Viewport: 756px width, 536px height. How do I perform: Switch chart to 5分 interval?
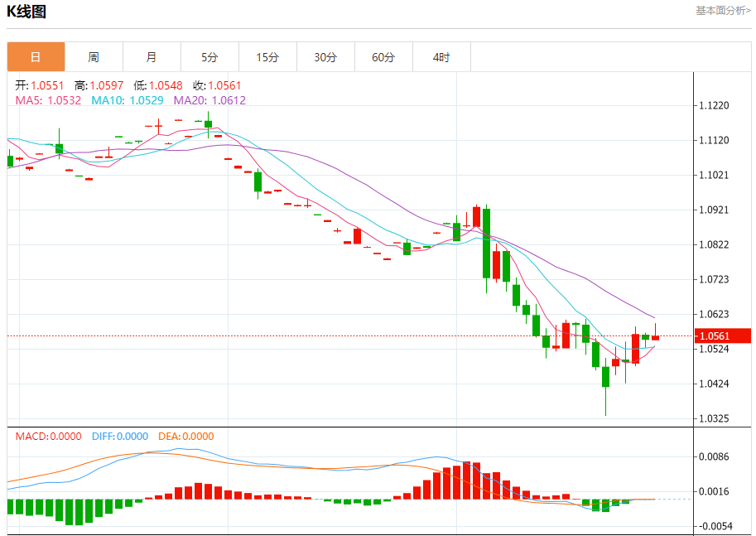[x=209, y=57]
